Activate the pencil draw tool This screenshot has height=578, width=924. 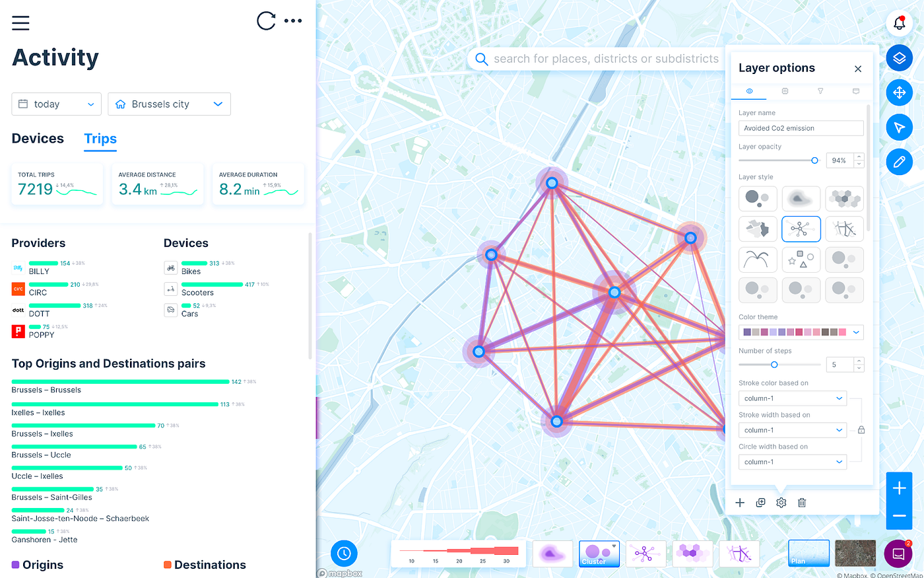click(899, 162)
